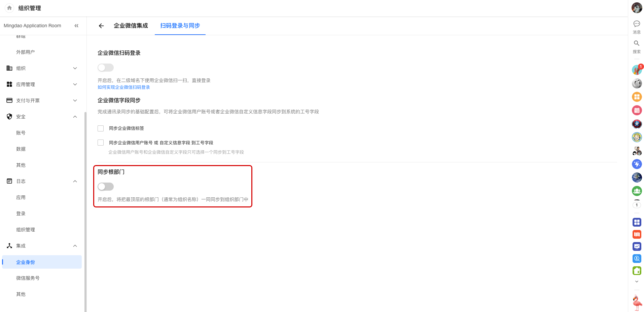
Task: Expand more apps with the down chevron
Action: pos(637,282)
